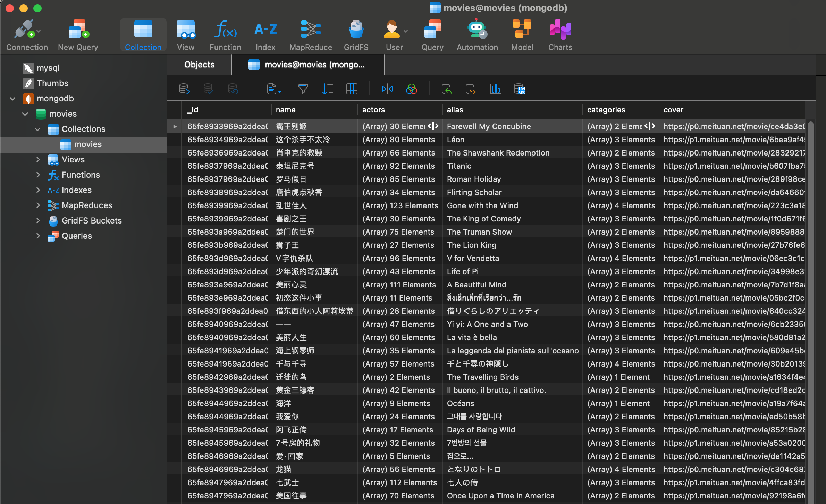Open the chart analysis icon
826x504 pixels.
[495, 89]
